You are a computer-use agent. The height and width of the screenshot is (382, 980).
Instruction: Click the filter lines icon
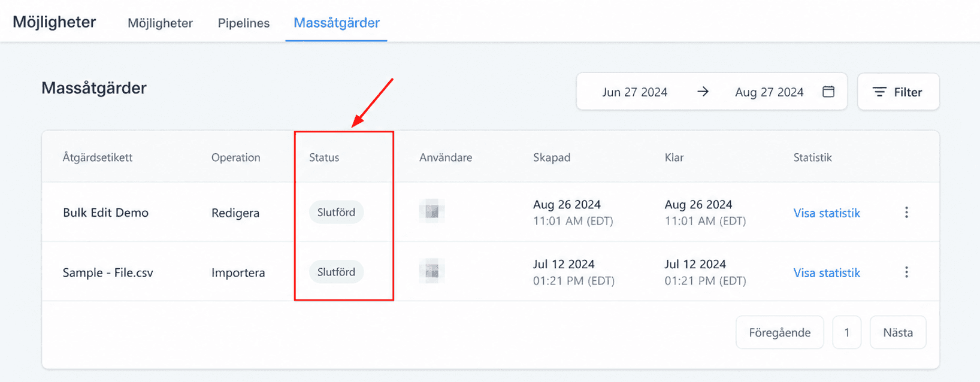click(879, 92)
